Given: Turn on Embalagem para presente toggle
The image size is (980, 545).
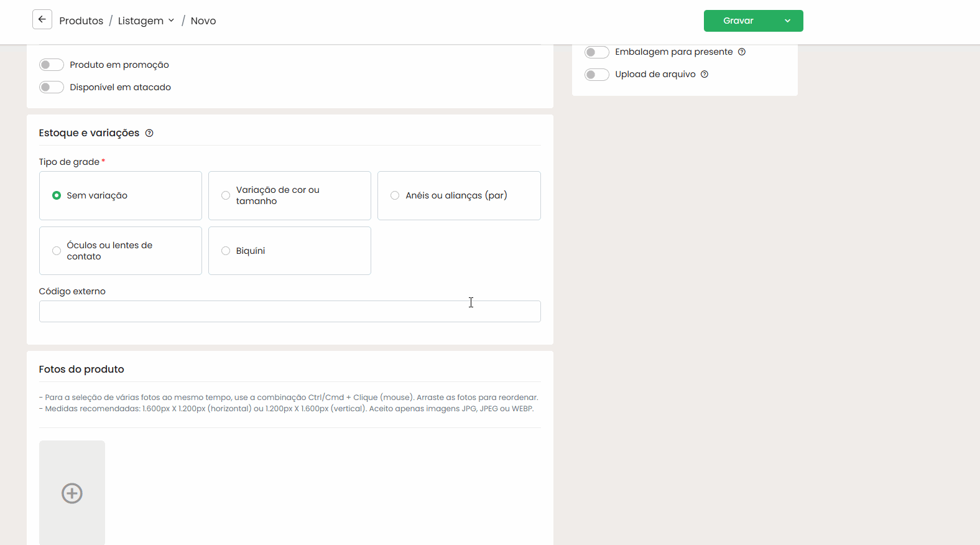Looking at the screenshot, I should [x=596, y=52].
